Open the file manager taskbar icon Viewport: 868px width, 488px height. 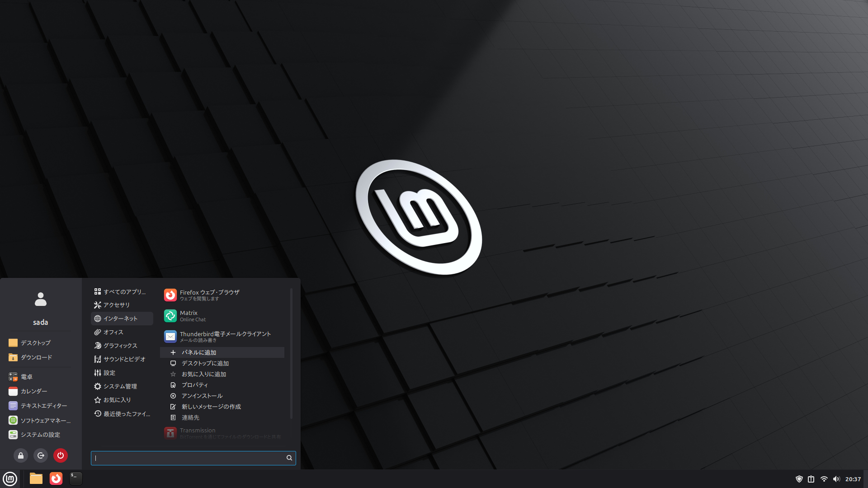(36, 479)
